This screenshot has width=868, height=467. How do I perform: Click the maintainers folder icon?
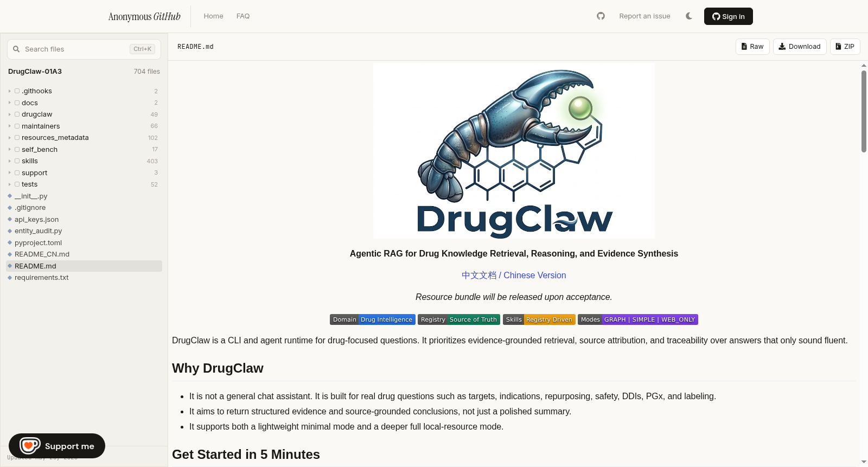click(17, 126)
